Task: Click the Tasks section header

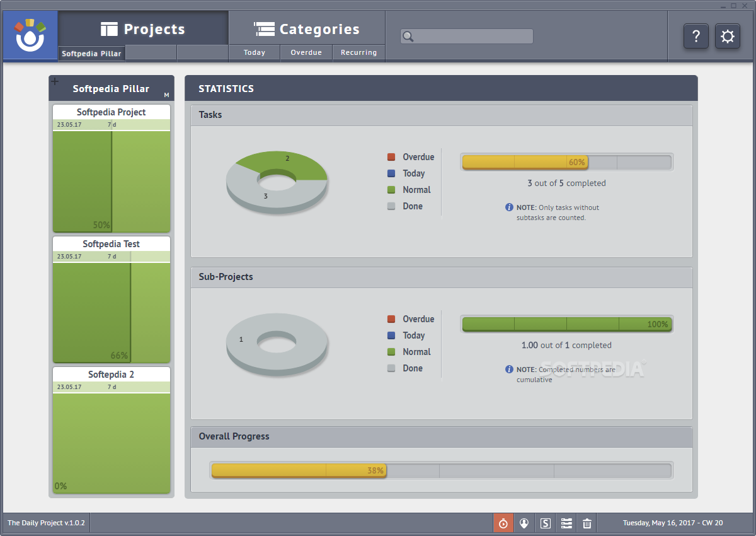Action: pos(442,115)
